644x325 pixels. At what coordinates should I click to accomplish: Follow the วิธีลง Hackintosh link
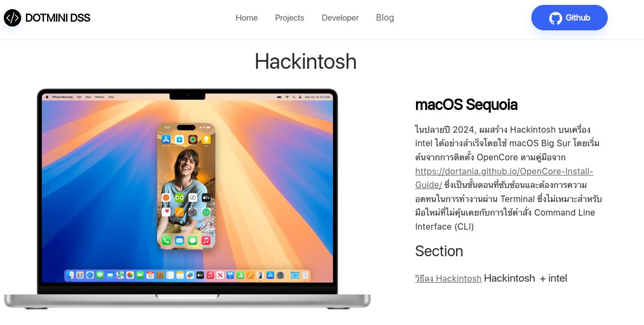[x=448, y=278]
